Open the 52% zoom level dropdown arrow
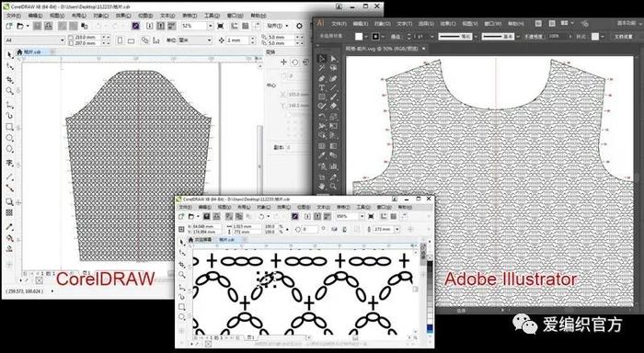This screenshot has width=644, height=353. point(211,26)
